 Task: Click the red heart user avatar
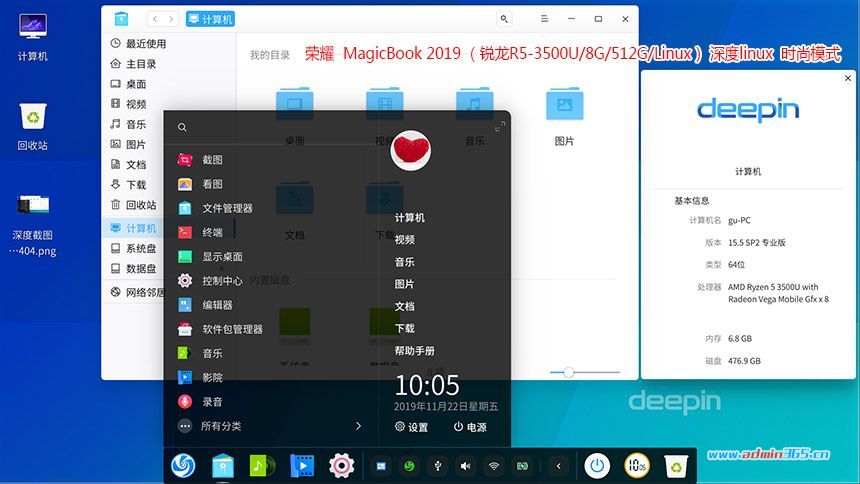[411, 150]
